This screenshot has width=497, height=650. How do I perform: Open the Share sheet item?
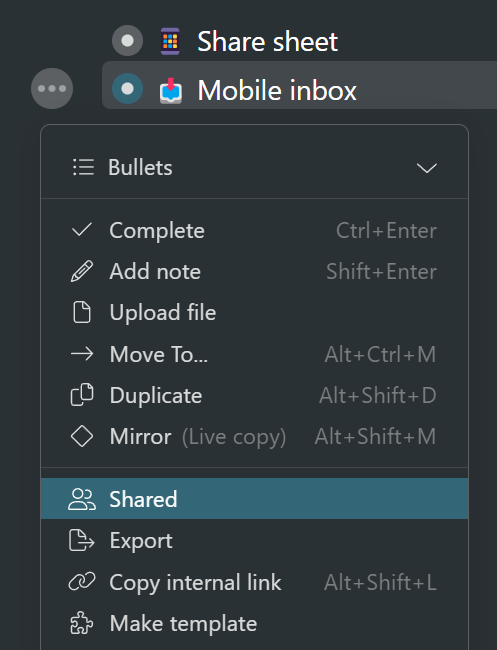coord(267,41)
